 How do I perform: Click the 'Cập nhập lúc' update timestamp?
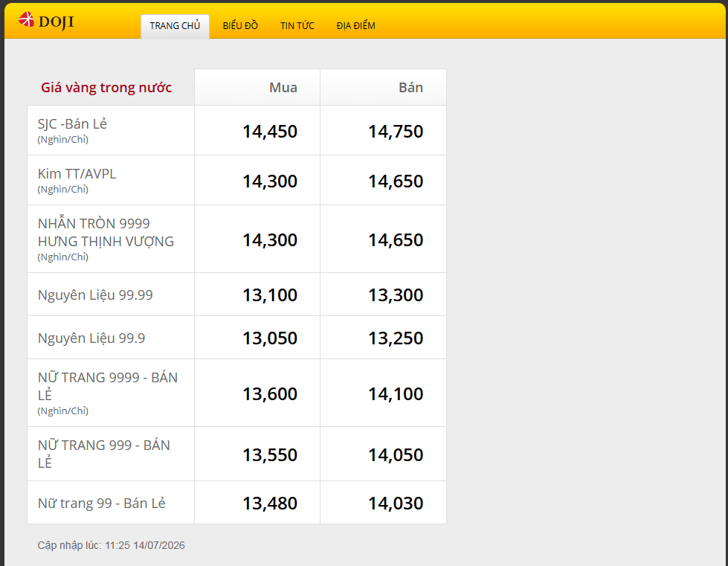(112, 546)
